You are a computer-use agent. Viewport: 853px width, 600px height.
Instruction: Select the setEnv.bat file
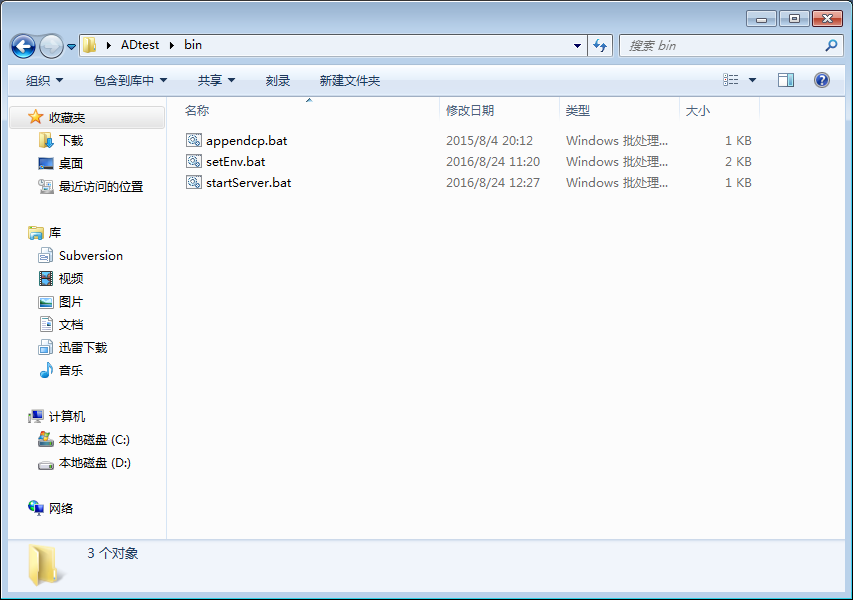point(233,161)
